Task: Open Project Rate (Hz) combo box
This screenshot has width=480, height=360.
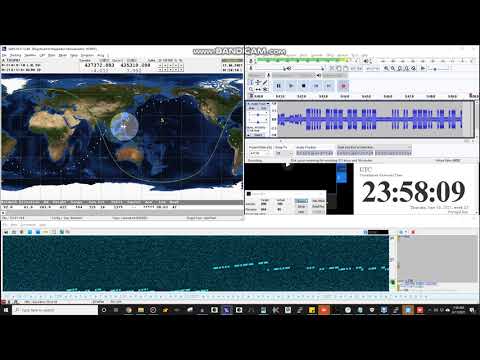Action: 260,153
